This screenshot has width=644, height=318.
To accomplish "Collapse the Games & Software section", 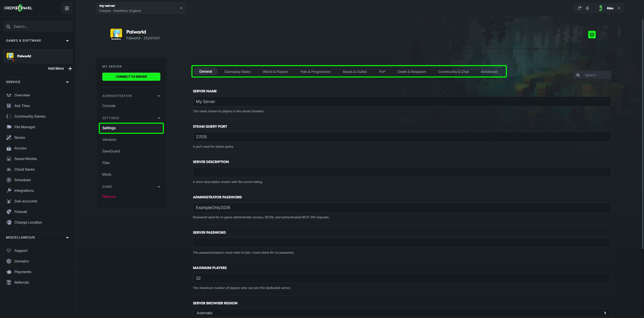I will click(67, 41).
